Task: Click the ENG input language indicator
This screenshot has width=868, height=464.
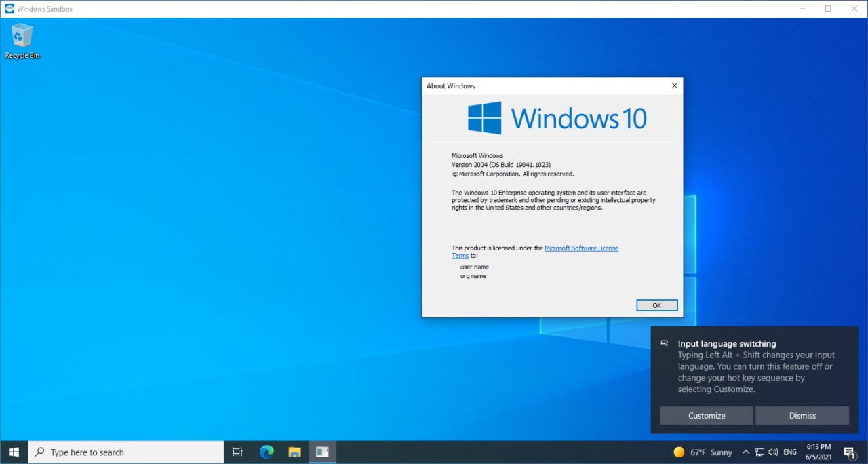Action: pyautogui.click(x=790, y=452)
